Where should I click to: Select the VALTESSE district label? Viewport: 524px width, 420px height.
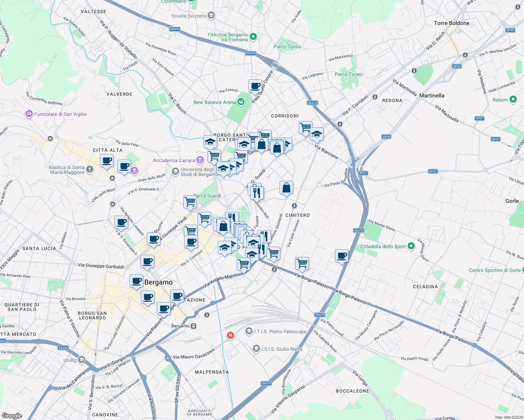[94, 12]
